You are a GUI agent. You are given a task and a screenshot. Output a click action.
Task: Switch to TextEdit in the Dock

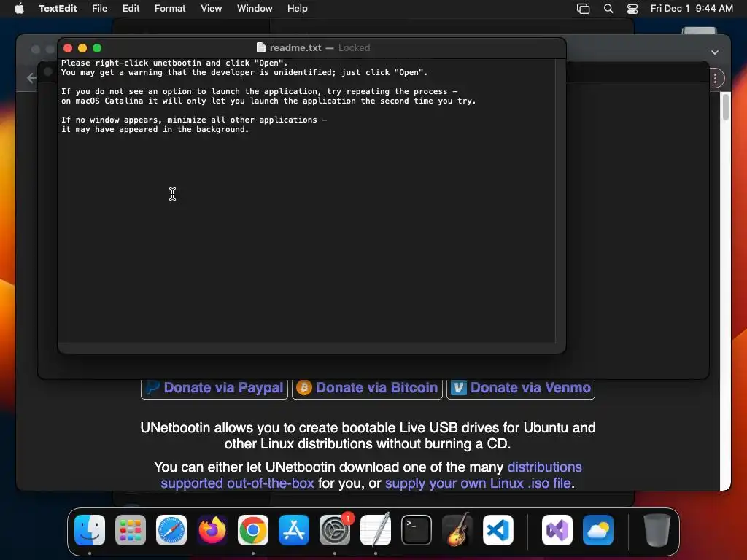click(376, 530)
